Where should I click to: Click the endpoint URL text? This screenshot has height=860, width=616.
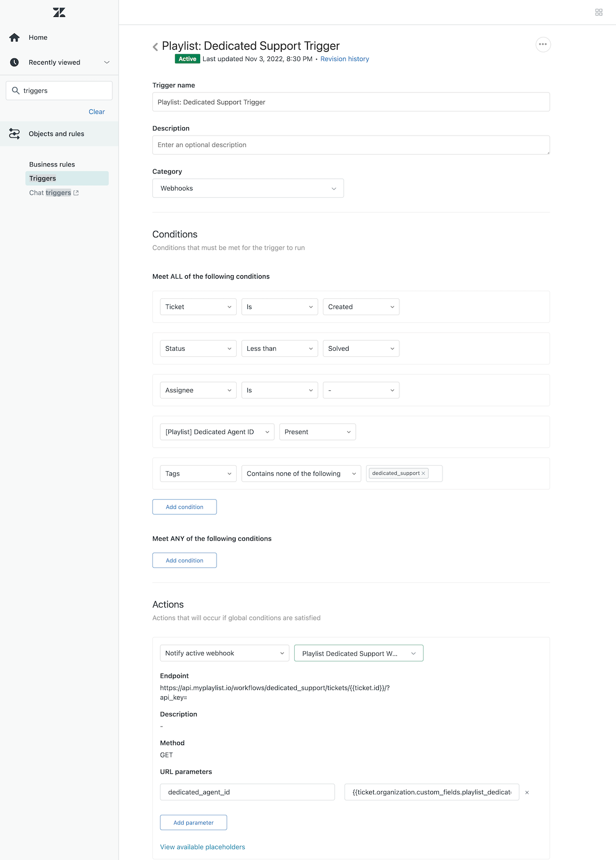tap(275, 693)
